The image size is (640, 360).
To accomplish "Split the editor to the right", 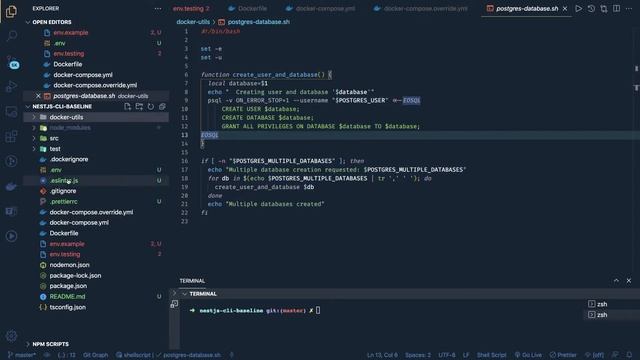I will tap(616, 9).
